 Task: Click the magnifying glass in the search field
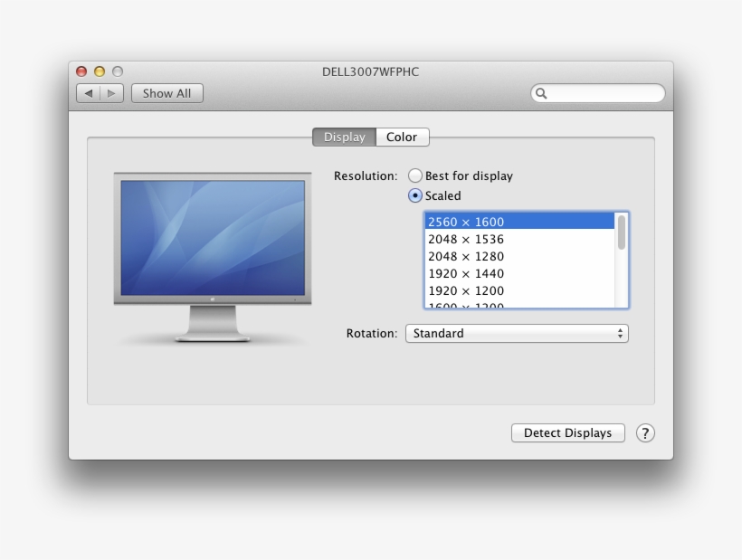(x=540, y=93)
